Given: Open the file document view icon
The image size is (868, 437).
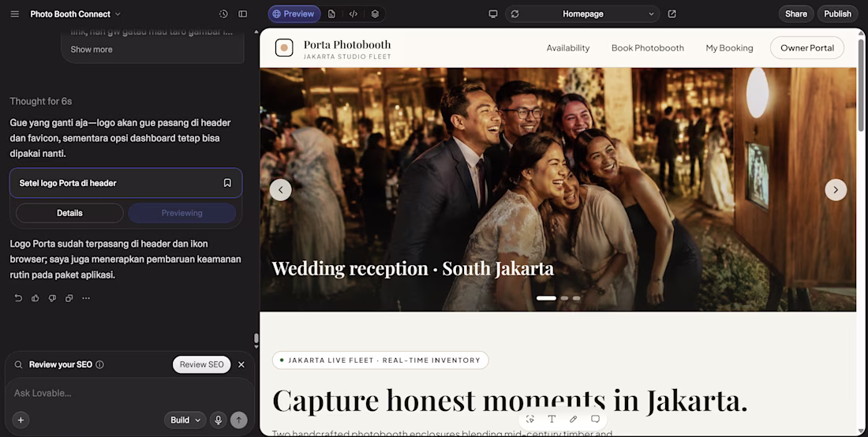Looking at the screenshot, I should [331, 14].
